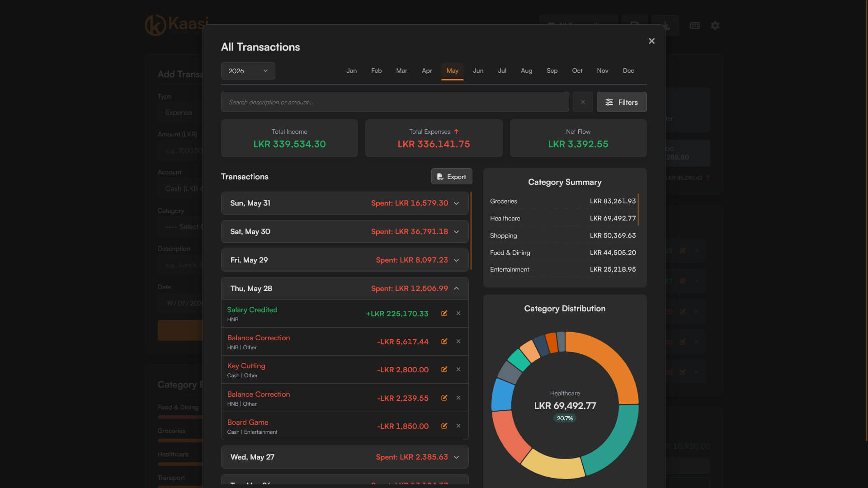
Task: Click the coral red donut chart segment
Action: (509, 435)
